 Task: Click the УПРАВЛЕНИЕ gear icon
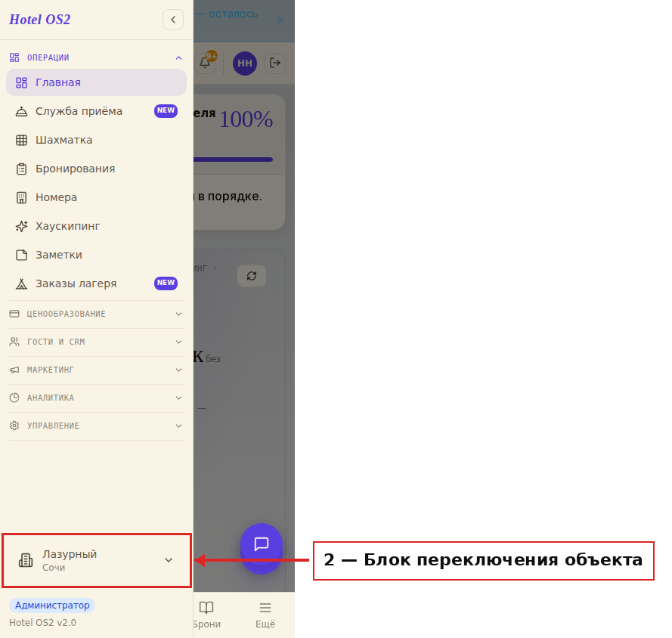[14, 426]
